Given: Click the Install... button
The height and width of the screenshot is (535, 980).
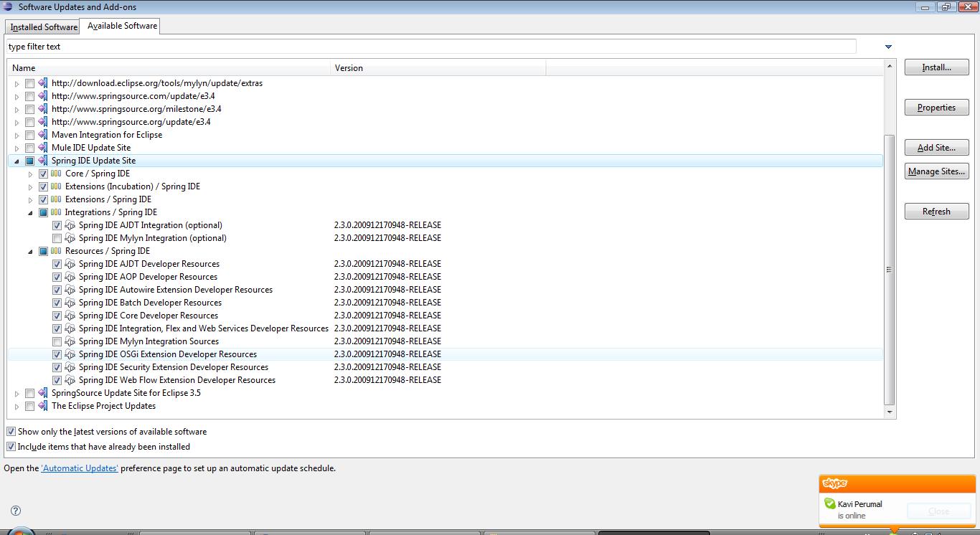Looking at the screenshot, I should [936, 67].
